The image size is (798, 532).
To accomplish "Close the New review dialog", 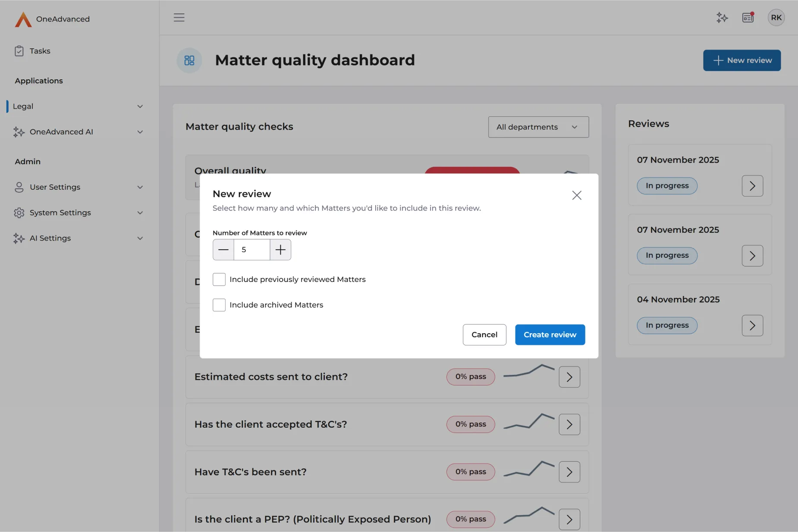I will (x=576, y=195).
